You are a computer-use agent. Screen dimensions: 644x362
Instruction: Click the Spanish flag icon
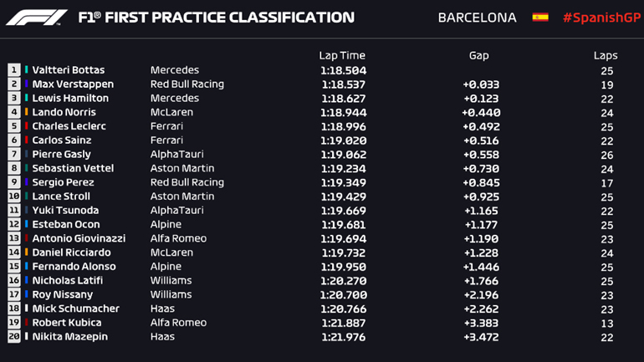540,17
